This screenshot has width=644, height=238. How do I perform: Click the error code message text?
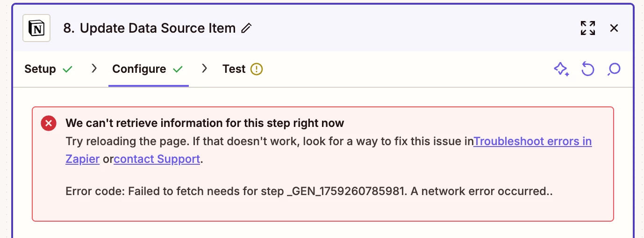coord(309,191)
